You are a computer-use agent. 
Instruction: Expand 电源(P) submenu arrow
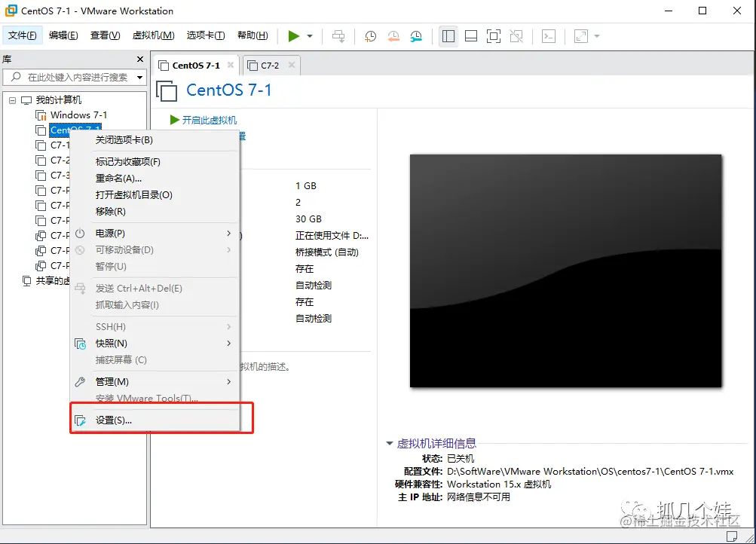(x=229, y=234)
